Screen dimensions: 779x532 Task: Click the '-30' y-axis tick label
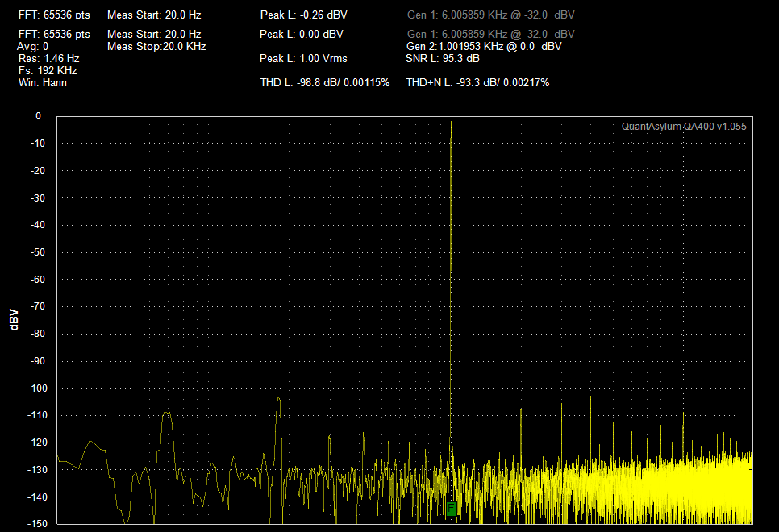pos(38,198)
